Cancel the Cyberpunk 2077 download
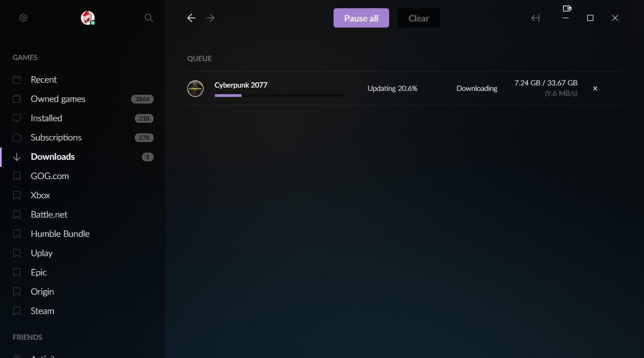 [595, 88]
